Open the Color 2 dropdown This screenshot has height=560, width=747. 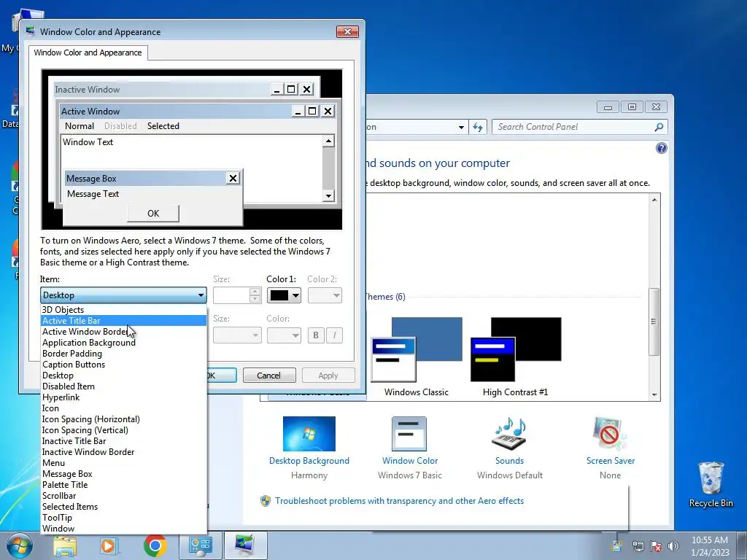click(325, 296)
